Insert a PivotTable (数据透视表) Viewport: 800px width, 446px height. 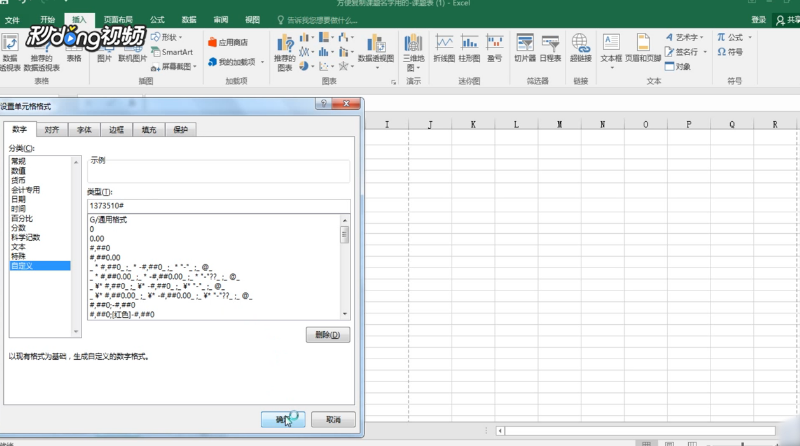tap(9, 52)
